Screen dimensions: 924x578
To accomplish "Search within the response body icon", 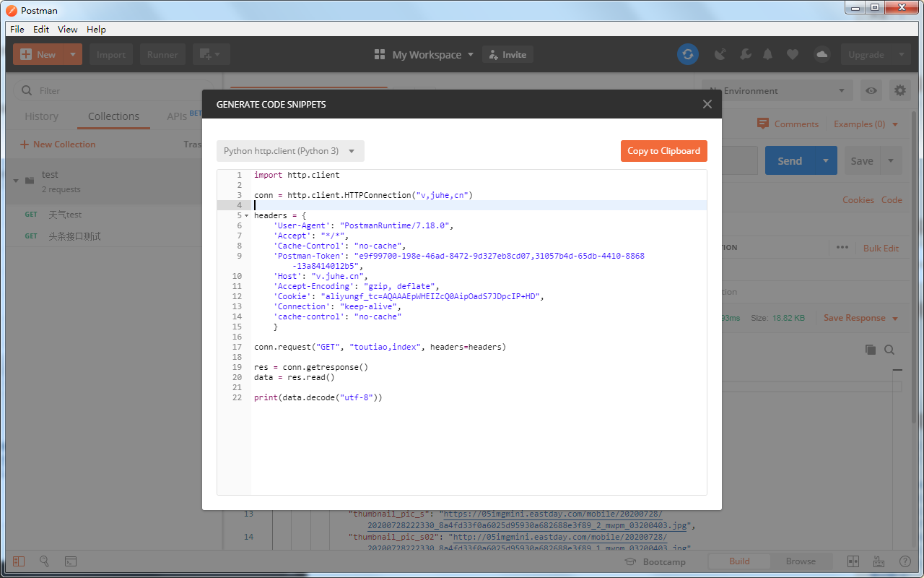I will [889, 350].
